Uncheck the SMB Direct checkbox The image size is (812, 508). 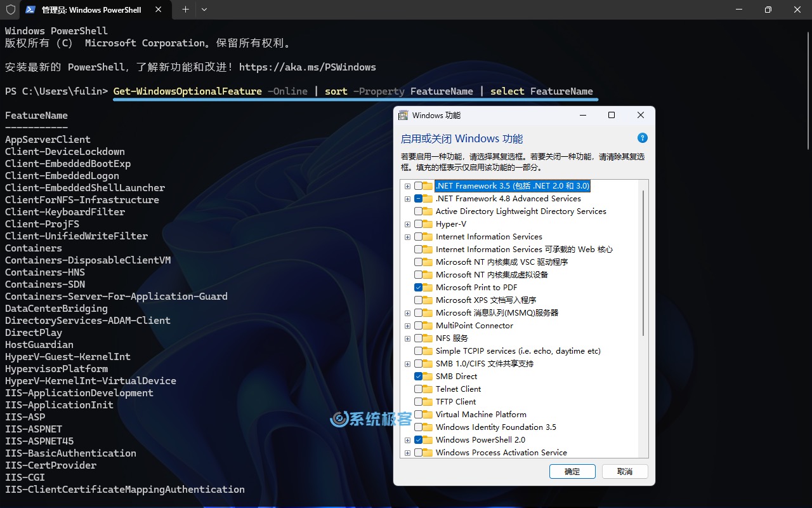click(418, 377)
